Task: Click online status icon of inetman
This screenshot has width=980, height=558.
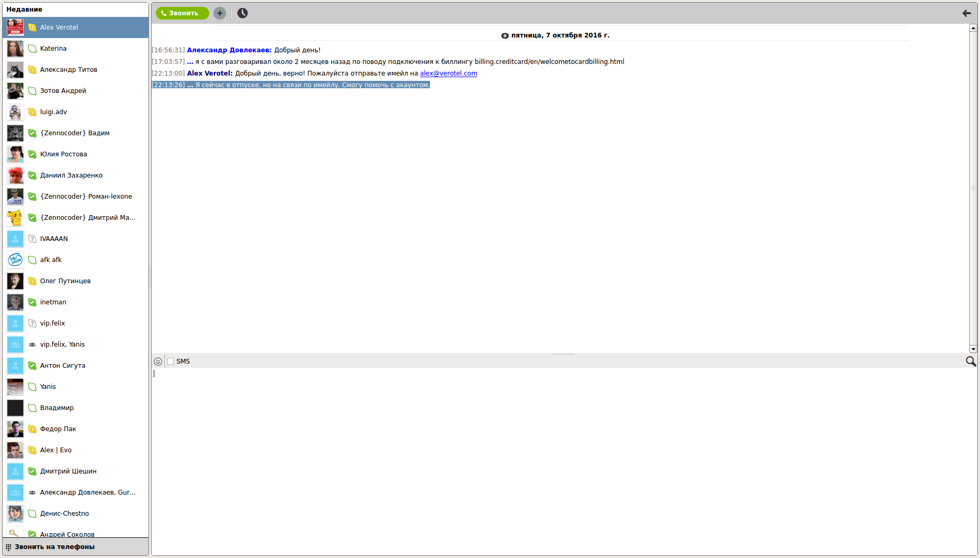Action: [32, 302]
